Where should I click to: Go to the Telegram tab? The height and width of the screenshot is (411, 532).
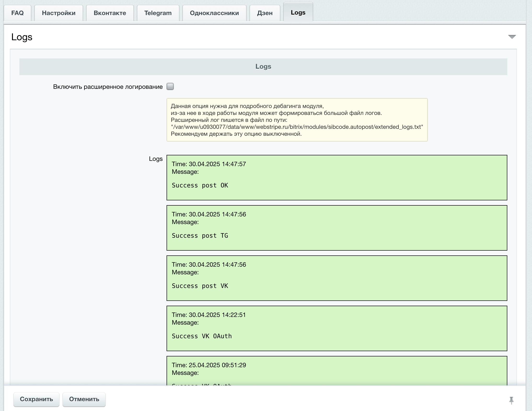click(158, 13)
